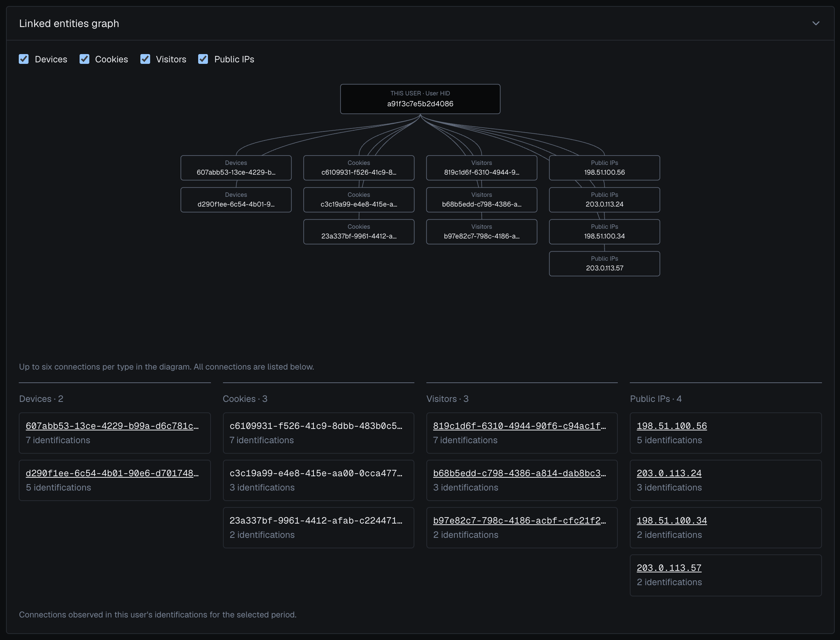Viewport: 840px width, 640px height.
Task: Open IP link 203.0.113.24 in list
Action: [669, 473]
